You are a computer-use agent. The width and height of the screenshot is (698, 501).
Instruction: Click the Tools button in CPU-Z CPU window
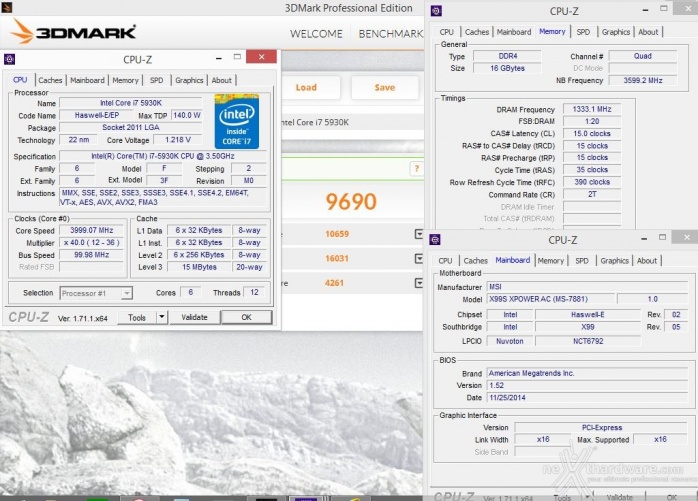[x=137, y=317]
